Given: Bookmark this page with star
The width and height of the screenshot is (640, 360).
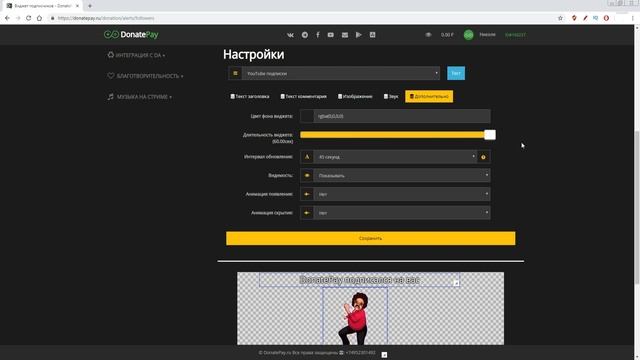Looking at the screenshot, I should pyautogui.click(x=560, y=18).
